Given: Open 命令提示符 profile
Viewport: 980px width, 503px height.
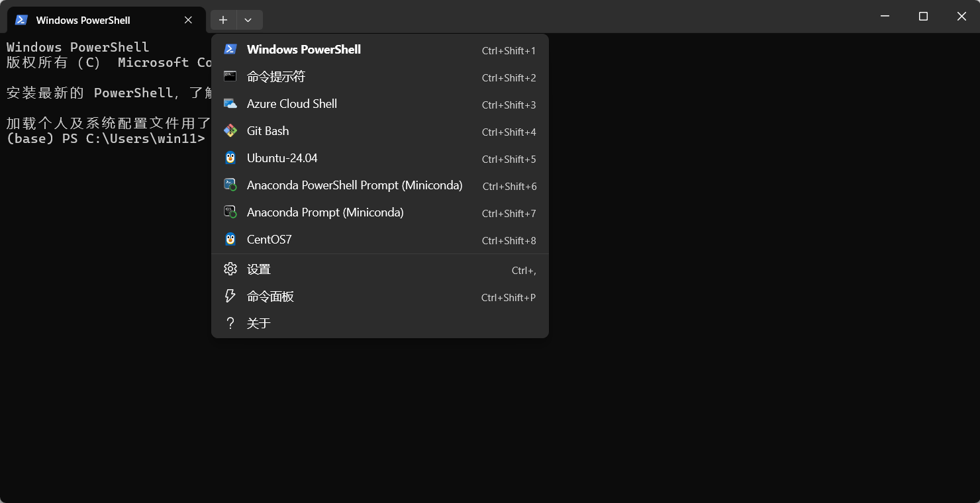Looking at the screenshot, I should pyautogui.click(x=380, y=77).
